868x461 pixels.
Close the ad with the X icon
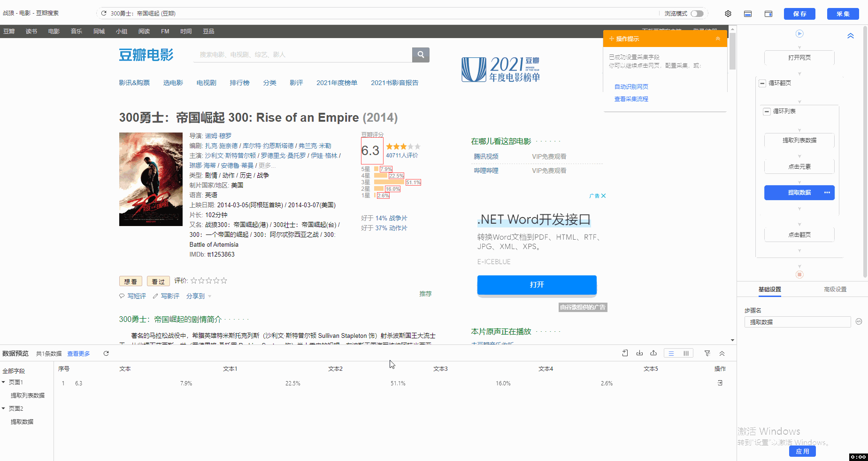click(604, 196)
